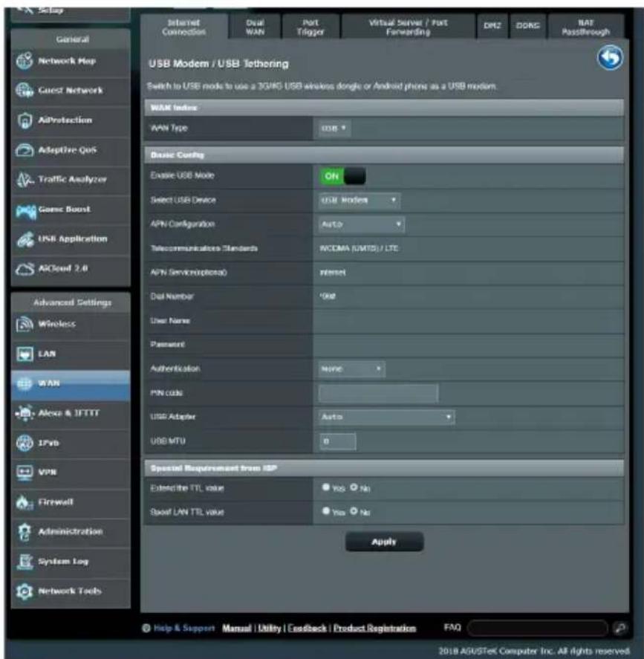
Task: Click the AiCloud 2.0 cloud icon
Action: coord(25,269)
